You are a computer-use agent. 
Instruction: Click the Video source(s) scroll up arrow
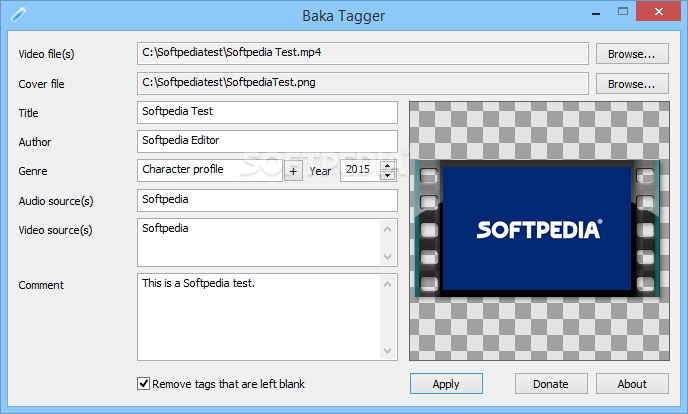[x=387, y=229]
